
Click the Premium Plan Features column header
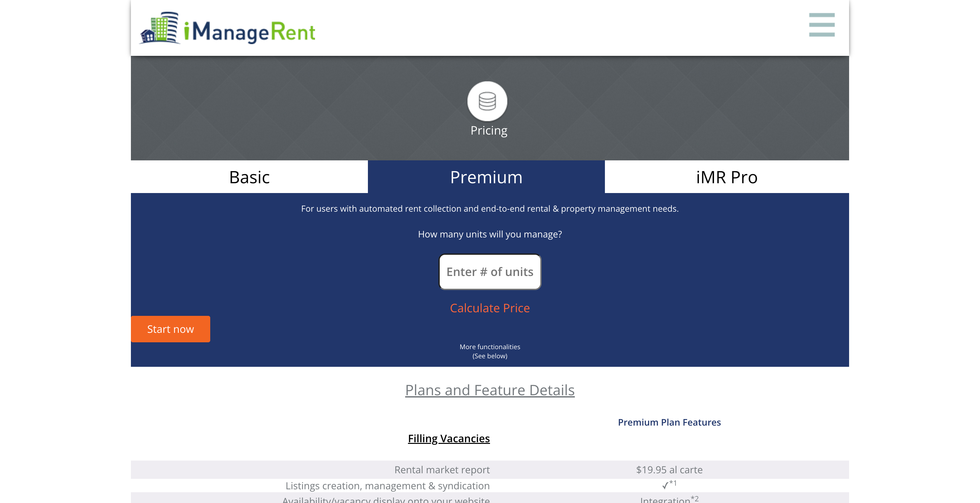click(669, 422)
